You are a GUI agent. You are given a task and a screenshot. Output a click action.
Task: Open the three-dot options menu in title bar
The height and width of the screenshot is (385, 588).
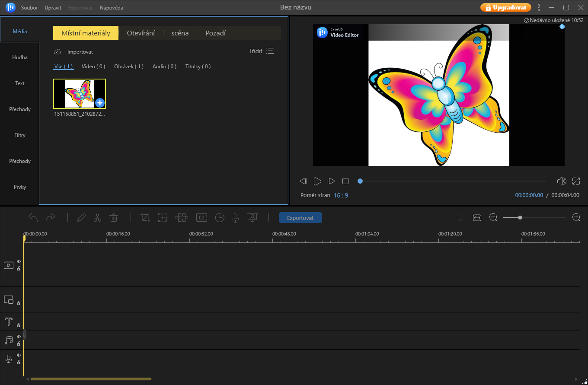tap(539, 7)
